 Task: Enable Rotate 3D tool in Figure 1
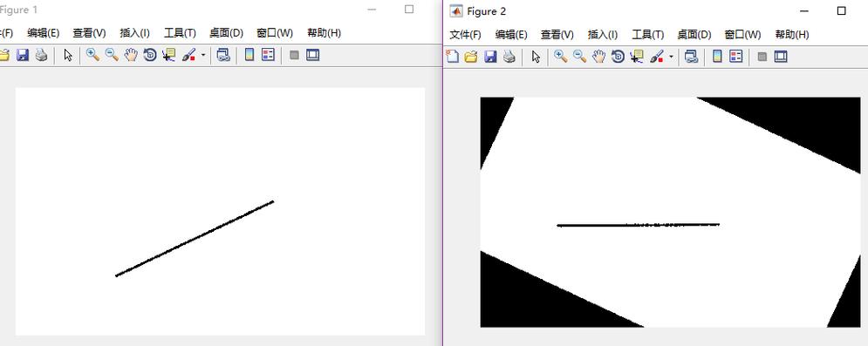pyautogui.click(x=150, y=55)
